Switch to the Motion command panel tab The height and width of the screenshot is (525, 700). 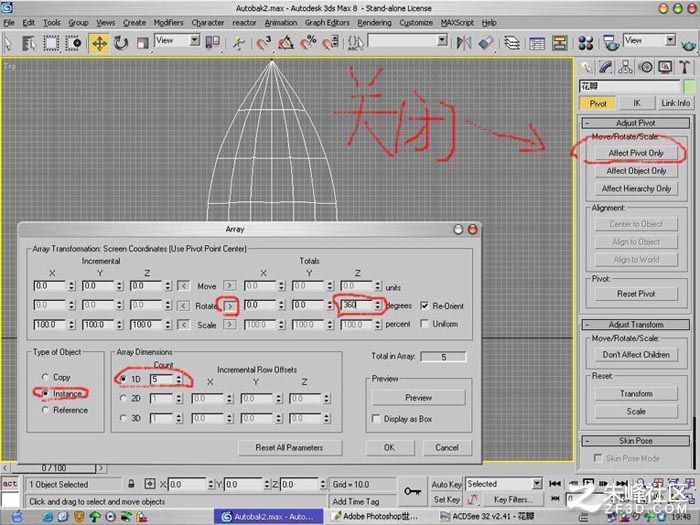pyautogui.click(x=645, y=67)
